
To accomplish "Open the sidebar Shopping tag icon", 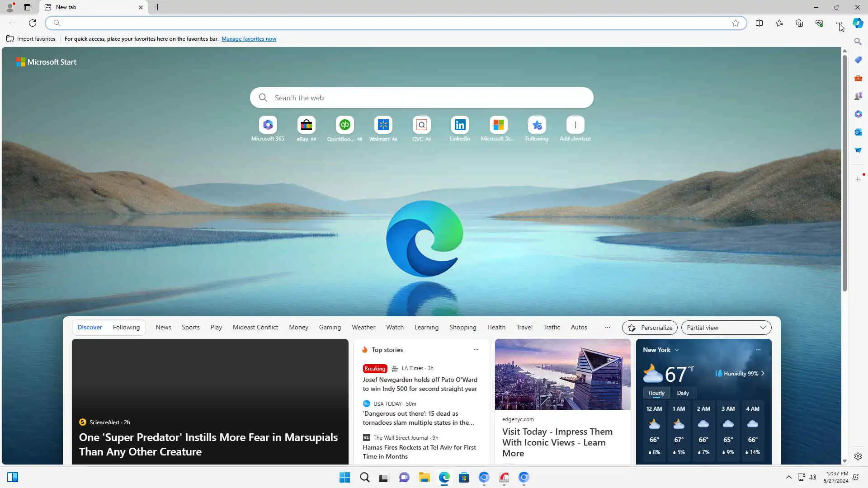I will 858,60.
